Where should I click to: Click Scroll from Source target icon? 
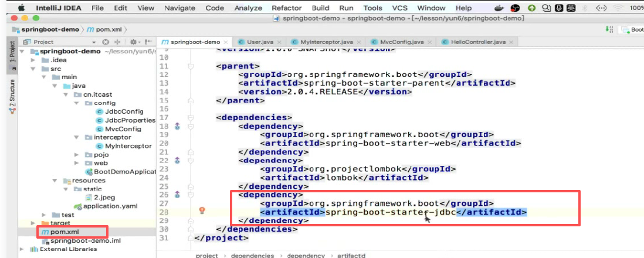[106, 42]
